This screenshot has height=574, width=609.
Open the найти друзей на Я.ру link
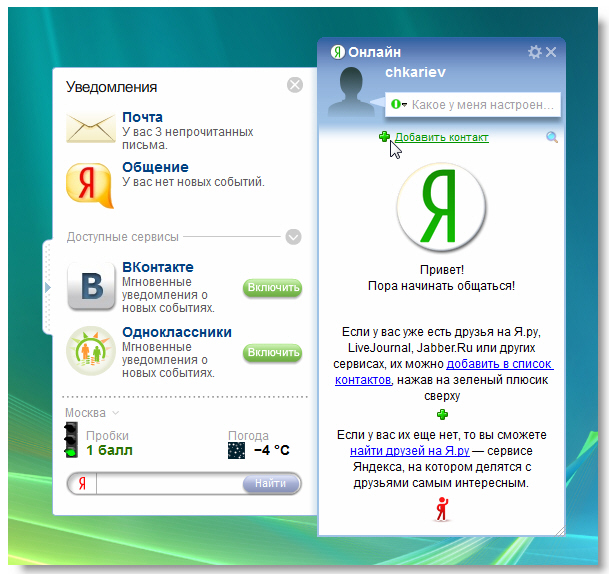click(410, 451)
